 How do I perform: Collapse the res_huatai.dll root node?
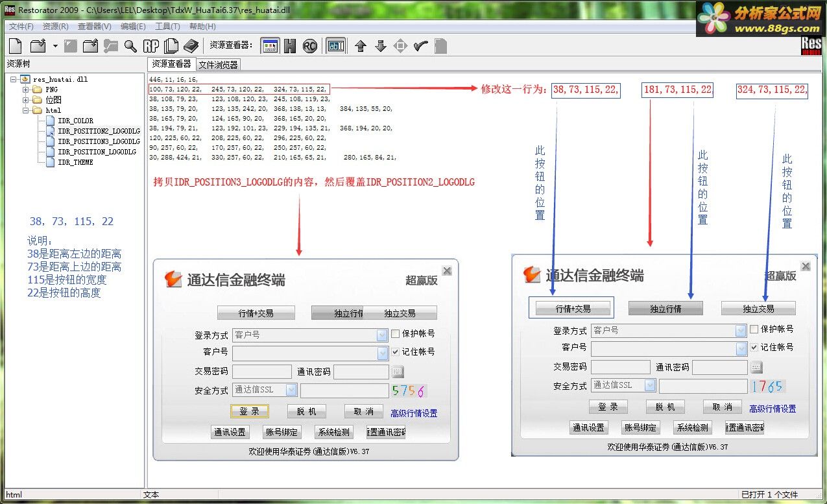tap(14, 79)
